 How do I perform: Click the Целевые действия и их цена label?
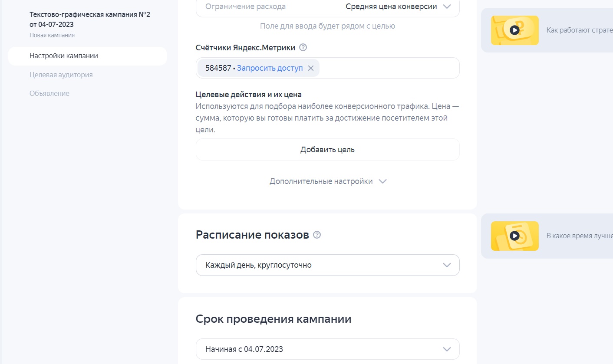[249, 94]
